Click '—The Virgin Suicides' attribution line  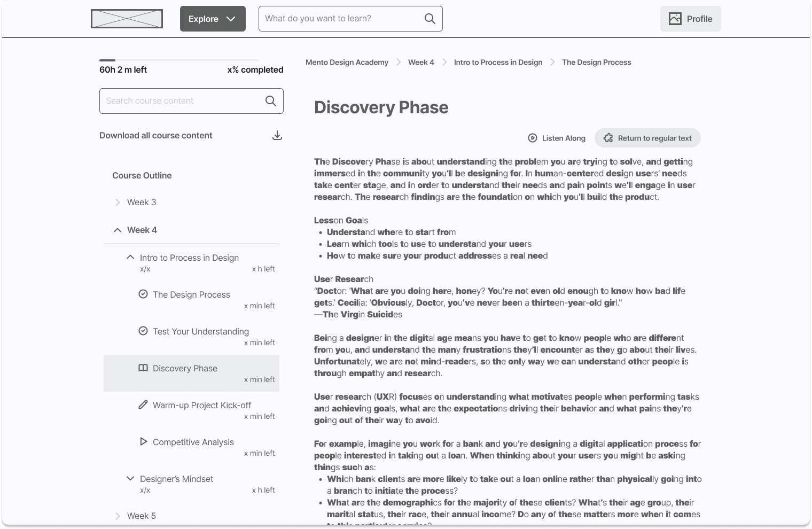pyautogui.click(x=358, y=315)
